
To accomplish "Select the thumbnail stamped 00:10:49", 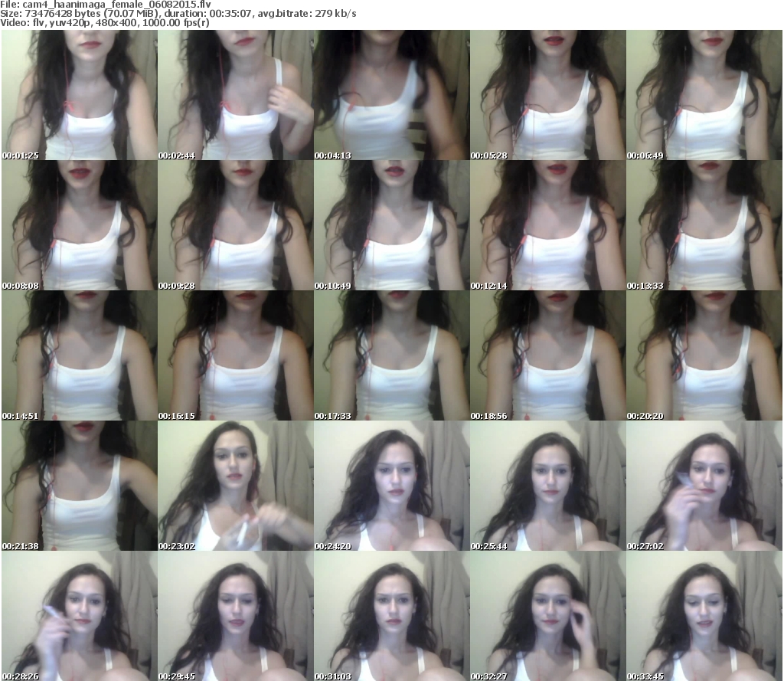I will (391, 225).
